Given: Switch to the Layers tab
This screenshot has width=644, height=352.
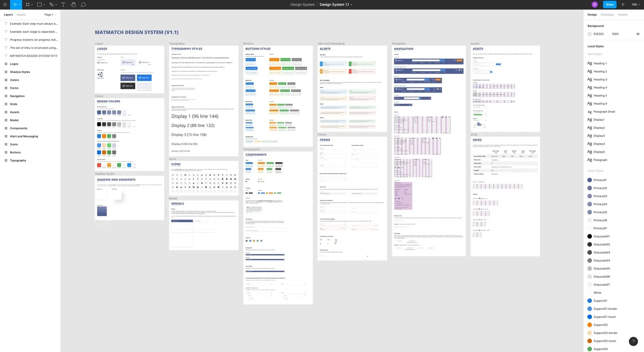Looking at the screenshot, I should [8, 14].
